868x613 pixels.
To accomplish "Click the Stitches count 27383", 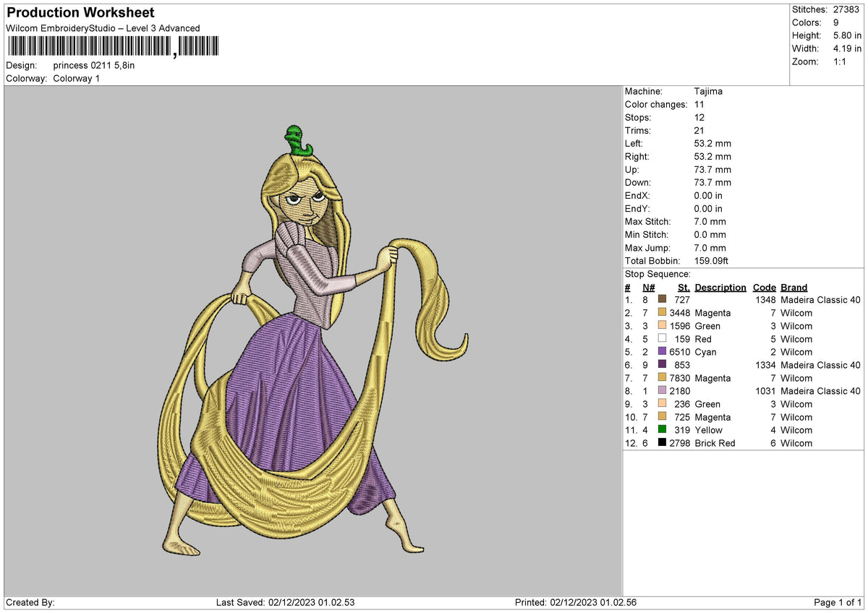I will coord(848,9).
